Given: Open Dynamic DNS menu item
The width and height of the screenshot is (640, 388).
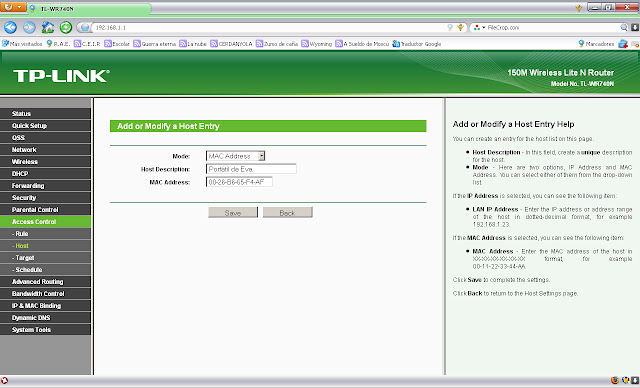Looking at the screenshot, I should click(45, 318).
